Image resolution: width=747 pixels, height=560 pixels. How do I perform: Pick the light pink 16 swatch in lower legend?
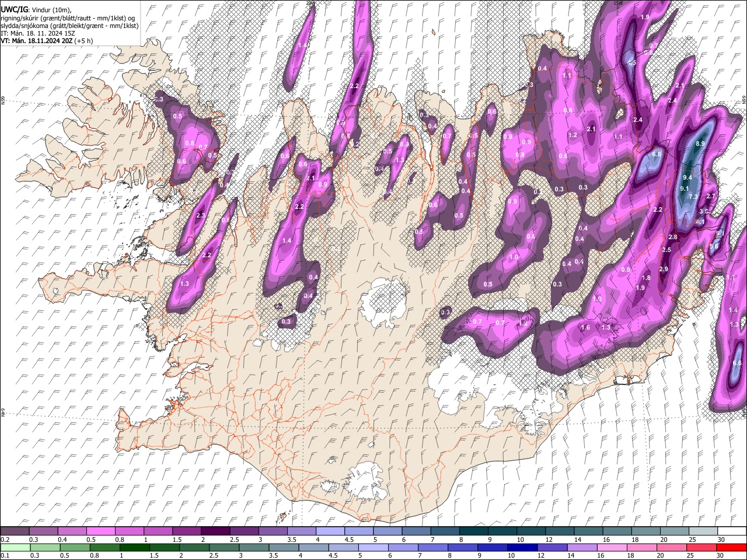click(611, 547)
